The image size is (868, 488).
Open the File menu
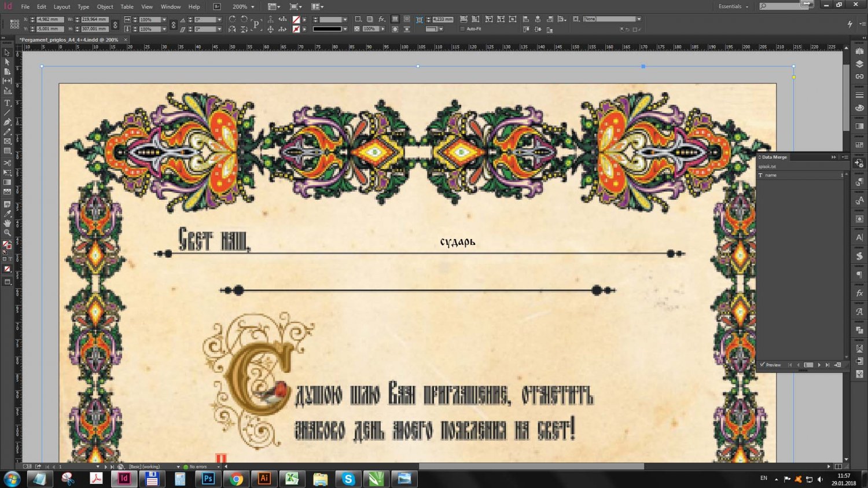tap(25, 7)
